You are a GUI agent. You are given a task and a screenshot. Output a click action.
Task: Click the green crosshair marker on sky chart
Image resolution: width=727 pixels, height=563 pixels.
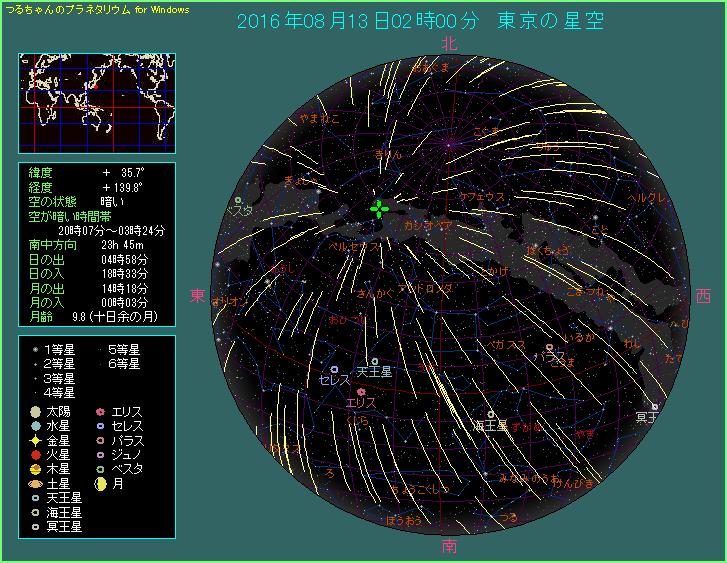(380, 208)
